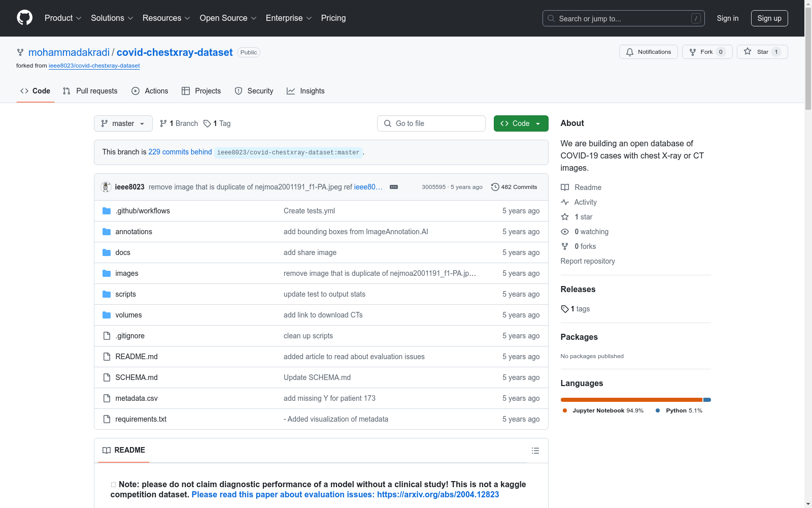Click the tag icon under Releases
This screenshot has height=508, width=812.
(565, 309)
